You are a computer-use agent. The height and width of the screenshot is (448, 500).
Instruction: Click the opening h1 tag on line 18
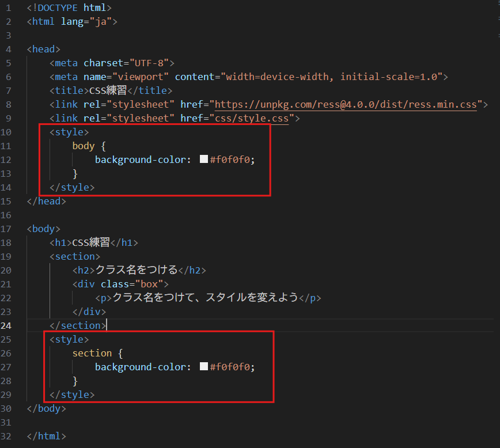coord(60,242)
